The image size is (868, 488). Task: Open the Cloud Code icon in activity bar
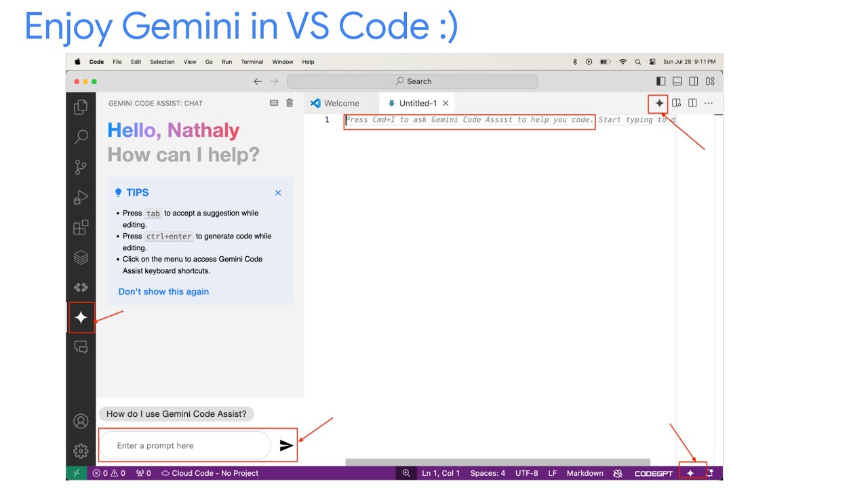point(81,287)
